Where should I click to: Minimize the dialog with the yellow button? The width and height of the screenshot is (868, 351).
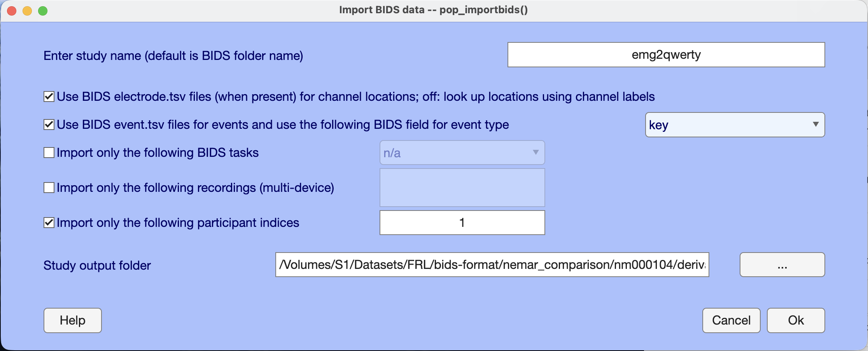click(27, 11)
